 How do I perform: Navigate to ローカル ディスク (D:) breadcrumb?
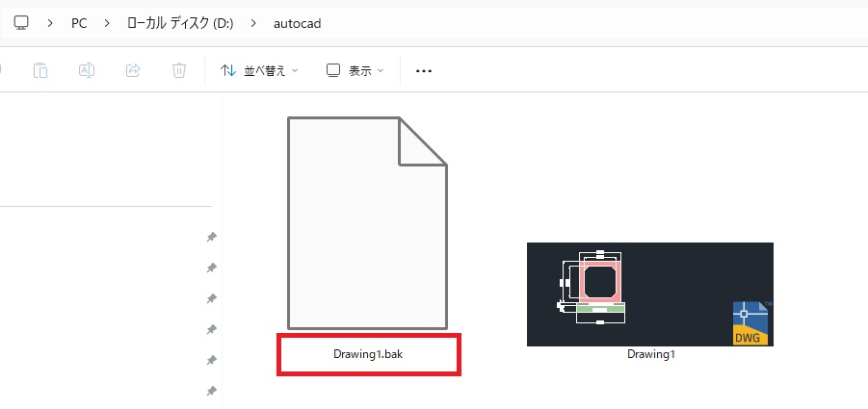[x=180, y=23]
